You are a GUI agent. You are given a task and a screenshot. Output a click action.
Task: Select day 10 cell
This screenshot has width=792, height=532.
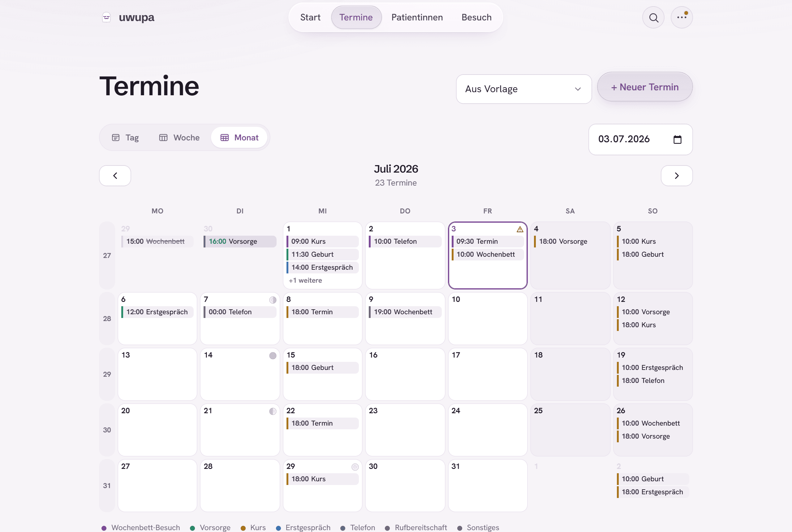[x=488, y=319]
